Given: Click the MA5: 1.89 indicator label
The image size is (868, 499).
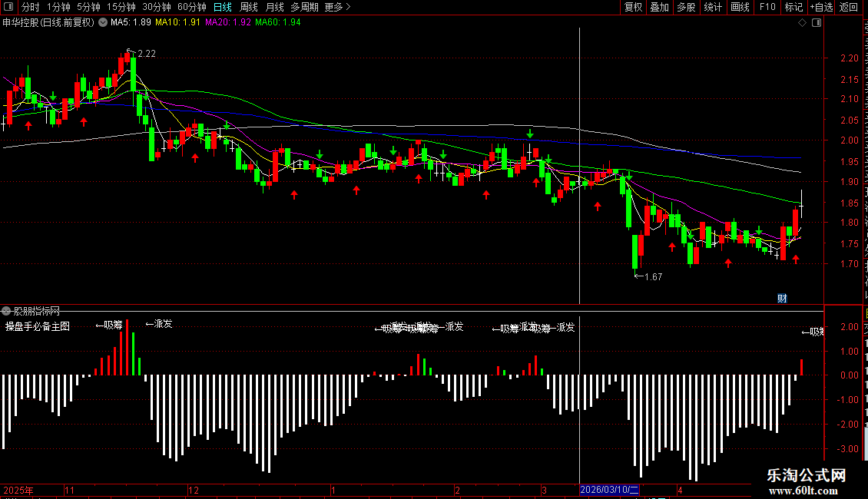Looking at the screenshot, I should (131, 22).
